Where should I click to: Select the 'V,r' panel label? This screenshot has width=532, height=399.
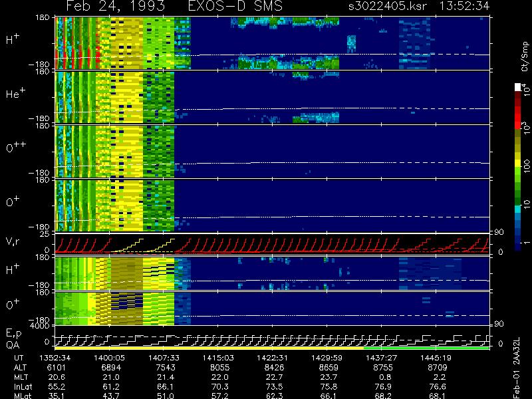pos(13,241)
